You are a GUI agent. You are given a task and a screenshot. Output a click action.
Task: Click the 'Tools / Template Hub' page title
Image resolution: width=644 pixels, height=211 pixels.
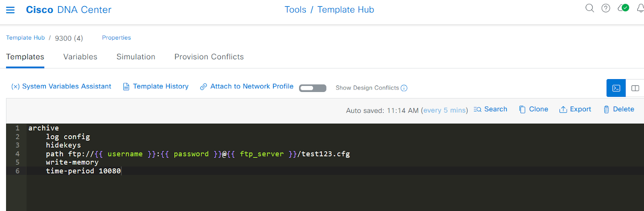pyautogui.click(x=329, y=10)
